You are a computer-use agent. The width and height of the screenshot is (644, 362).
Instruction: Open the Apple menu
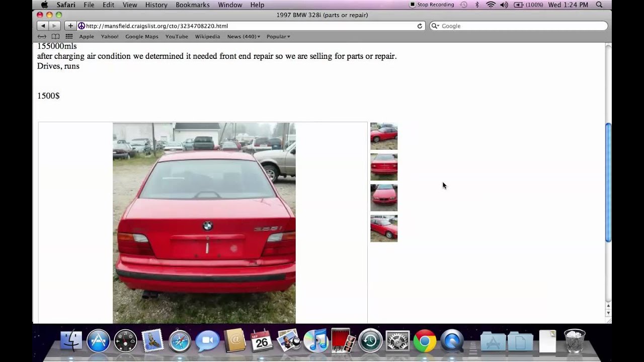point(44,5)
